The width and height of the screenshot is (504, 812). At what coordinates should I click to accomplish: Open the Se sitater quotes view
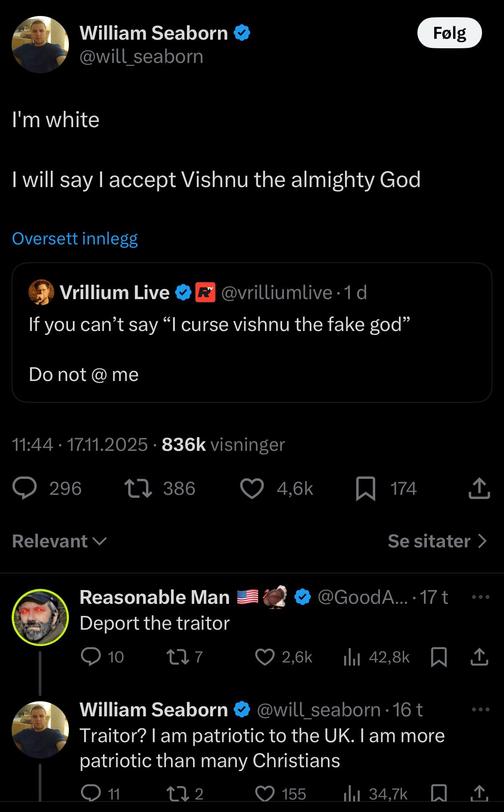pyautogui.click(x=437, y=541)
